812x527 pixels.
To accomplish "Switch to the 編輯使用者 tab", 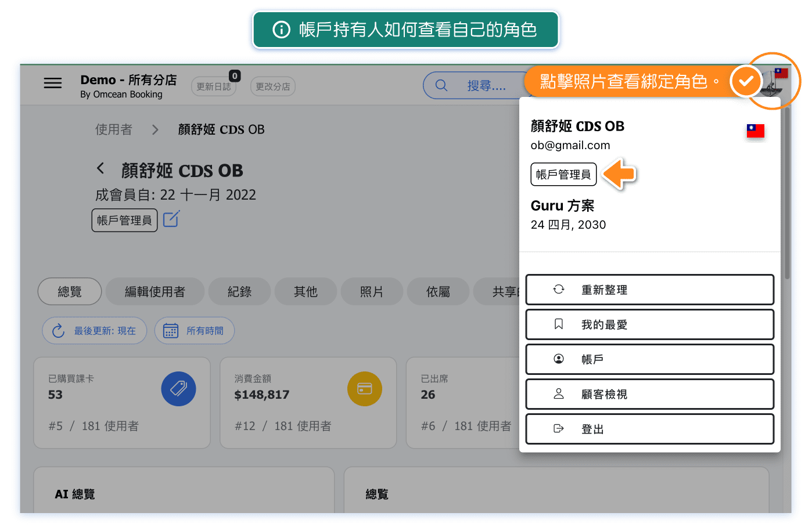I will pos(155,291).
